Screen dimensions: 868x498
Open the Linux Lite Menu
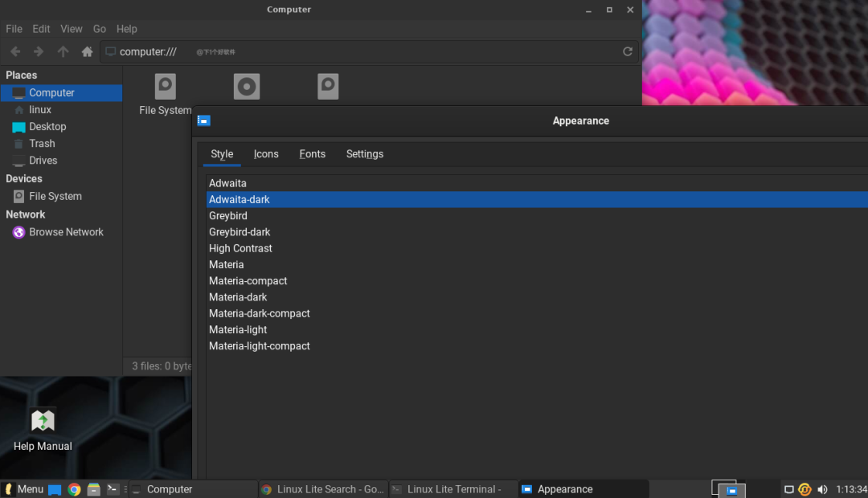[24, 488]
